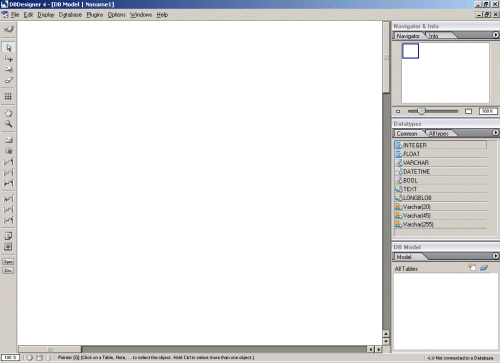The image size is (500, 363).
Task: Select the INTEGER datatype
Action: click(x=440, y=145)
